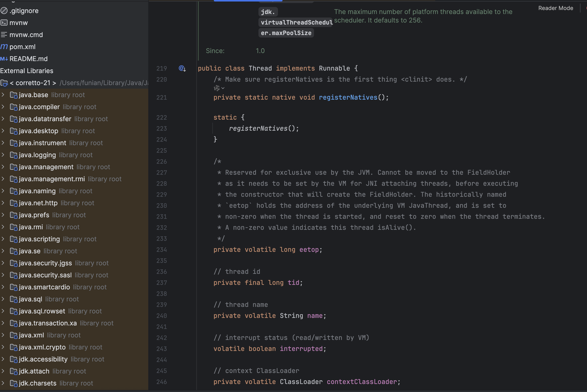Screen dimensions: 587x392
Task: Click the text file icon beside mvnw.cmd
Action: (x=4, y=35)
